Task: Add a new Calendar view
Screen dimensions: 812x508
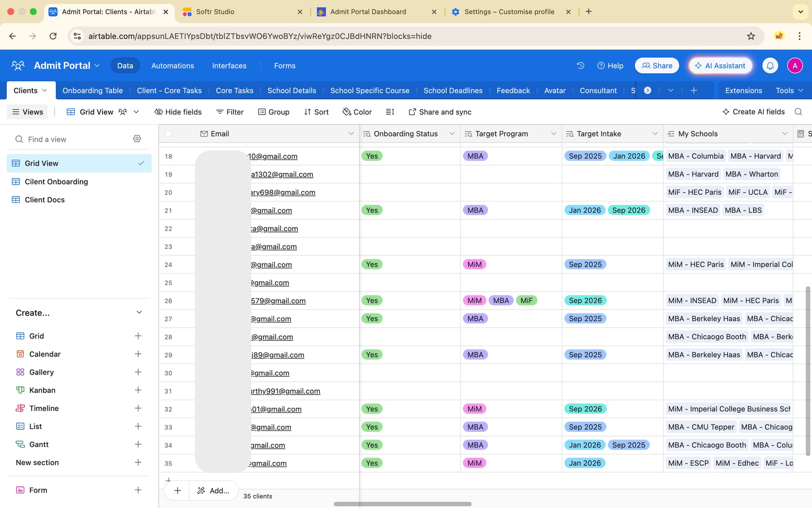Action: point(138,354)
